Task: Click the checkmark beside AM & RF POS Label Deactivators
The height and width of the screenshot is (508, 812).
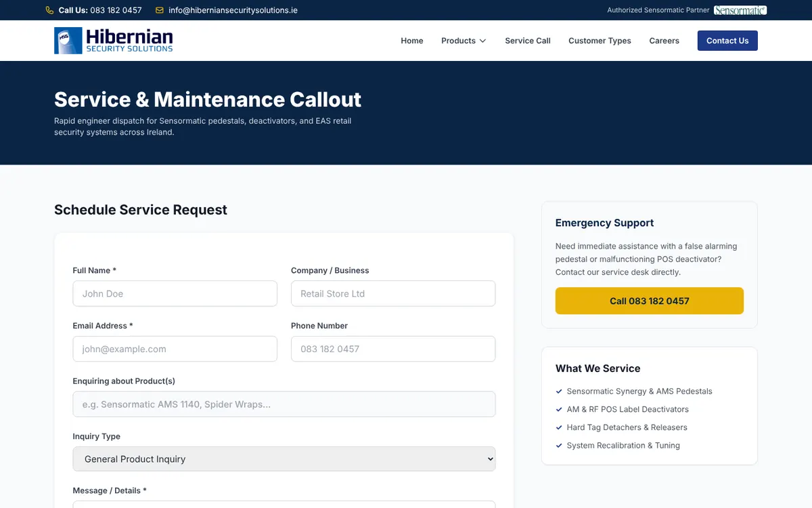Action: click(559, 410)
